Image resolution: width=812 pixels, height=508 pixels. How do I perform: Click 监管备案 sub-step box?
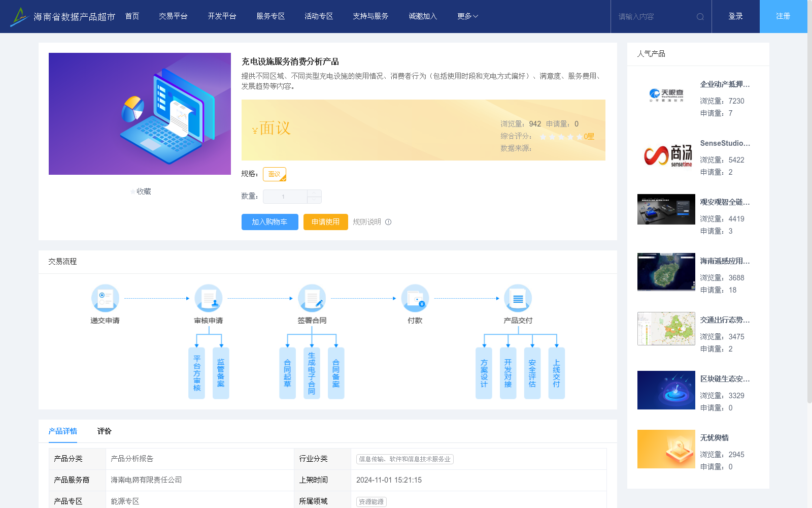[x=221, y=373]
